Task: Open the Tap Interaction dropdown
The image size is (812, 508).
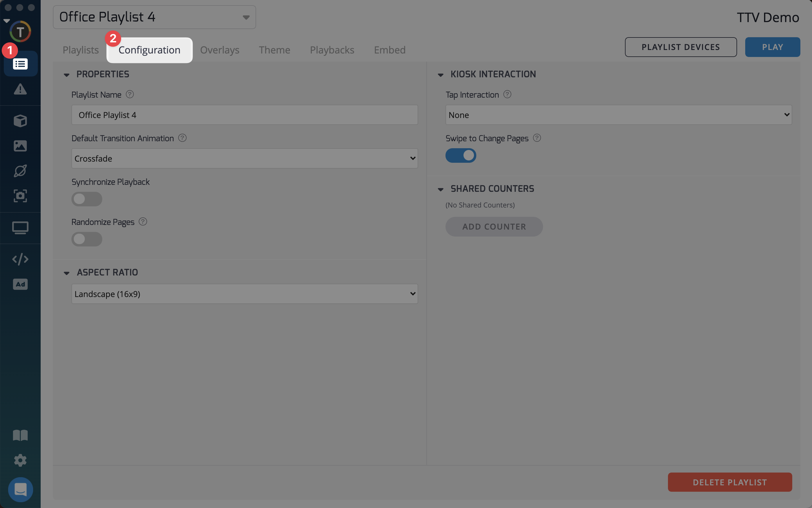Action: tap(618, 115)
